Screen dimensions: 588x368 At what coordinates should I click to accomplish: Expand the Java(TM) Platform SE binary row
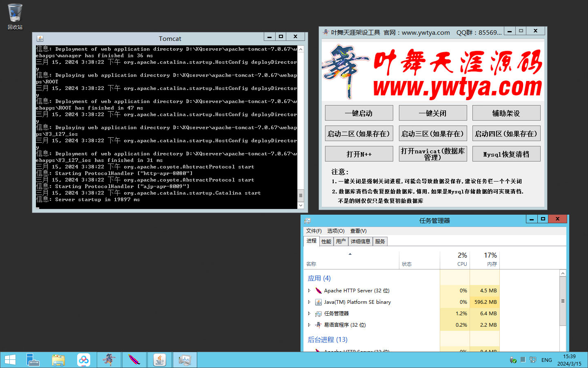point(309,302)
